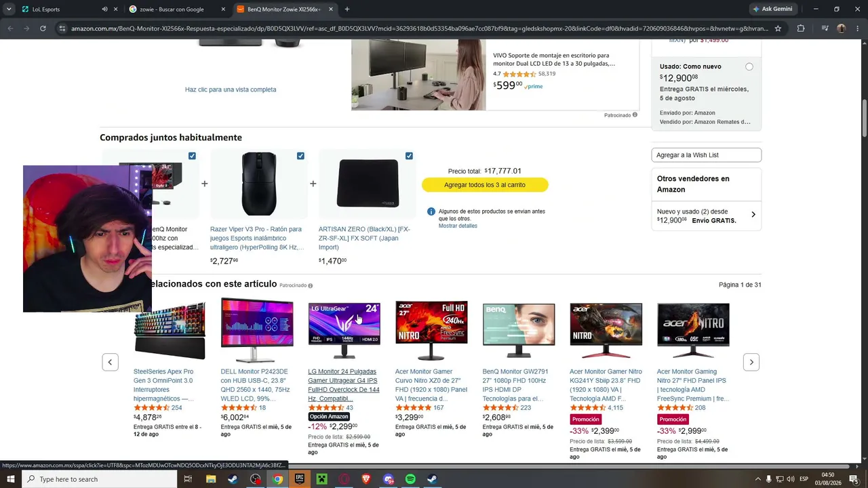The height and width of the screenshot is (488, 868).
Task: Select the 'Usado: Como nuevo' radio option
Action: pos(749,67)
